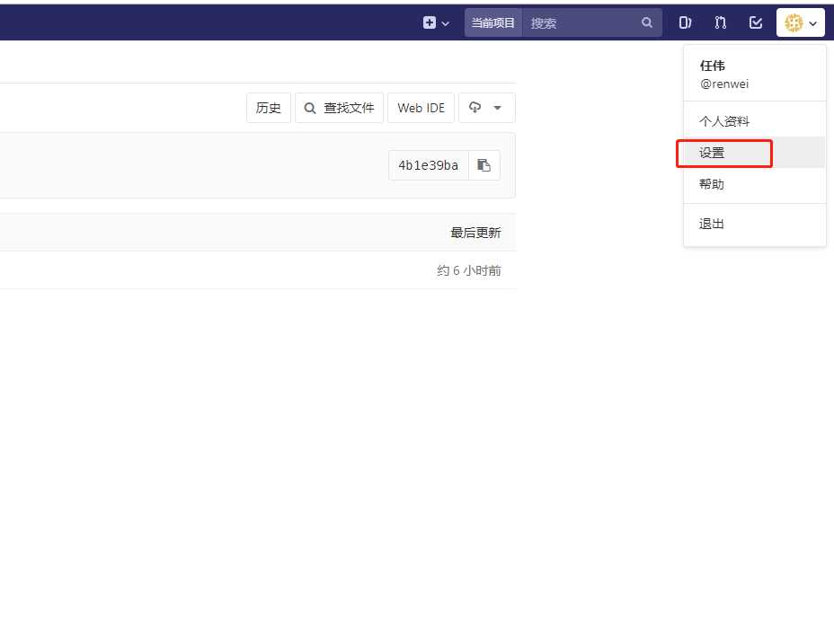Click the magnifier search icon in navbar
The height and width of the screenshot is (644, 834).
[647, 22]
